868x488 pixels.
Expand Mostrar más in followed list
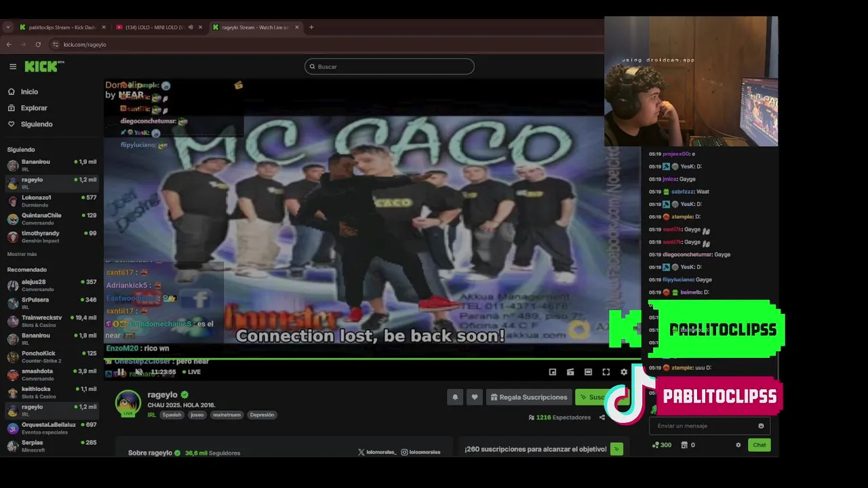coord(22,254)
